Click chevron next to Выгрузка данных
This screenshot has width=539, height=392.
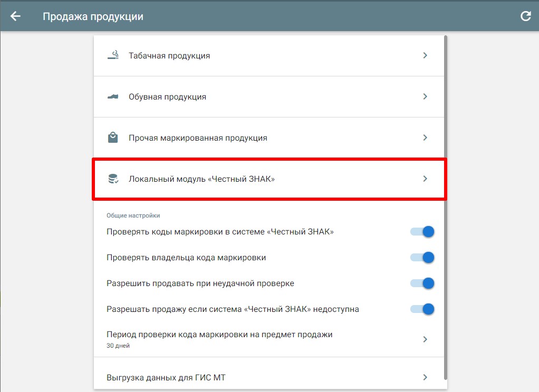tap(425, 377)
